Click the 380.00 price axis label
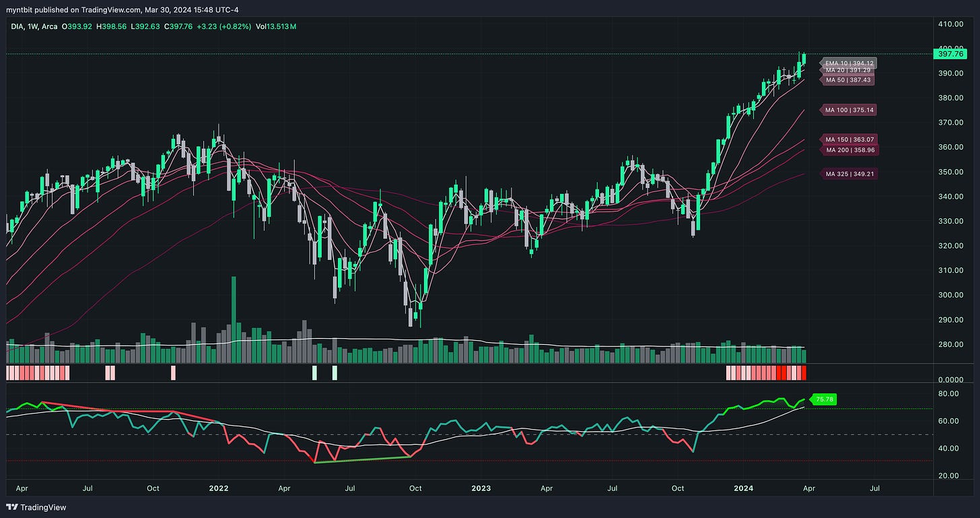The image size is (980, 518). 951,98
